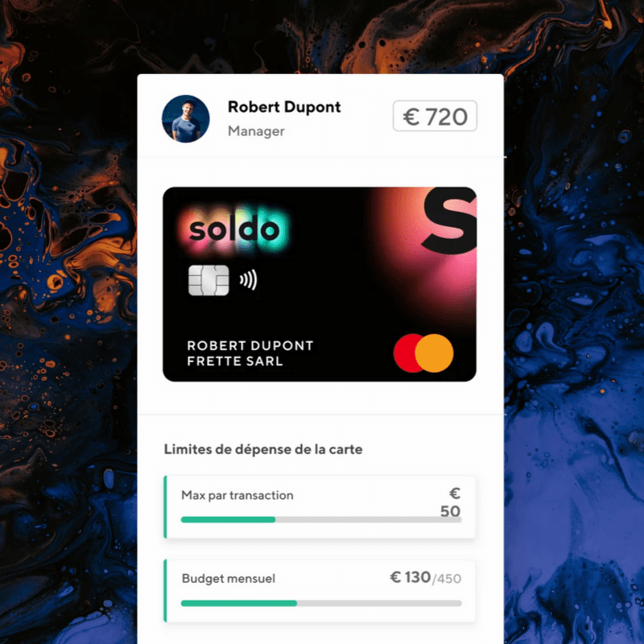
Task: Open the € 720 balance badge
Action: coord(435,116)
